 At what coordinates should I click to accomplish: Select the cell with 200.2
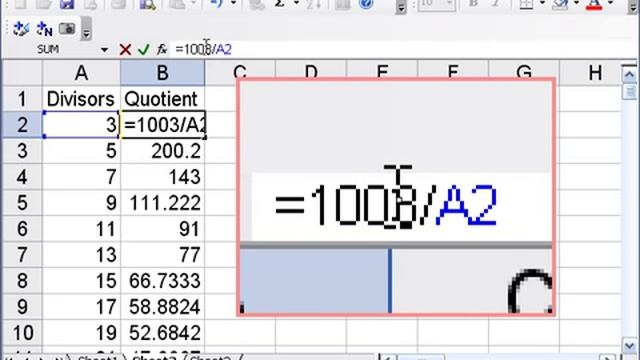(162, 151)
